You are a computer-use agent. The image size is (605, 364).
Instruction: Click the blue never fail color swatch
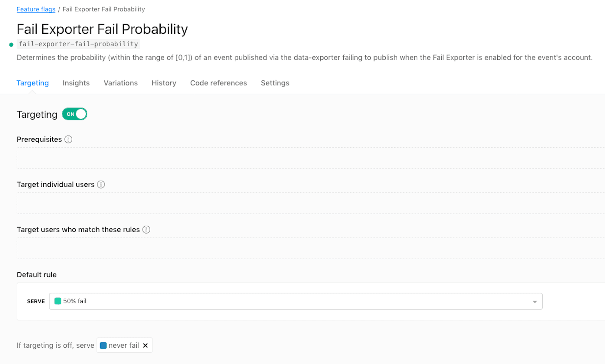coord(103,345)
